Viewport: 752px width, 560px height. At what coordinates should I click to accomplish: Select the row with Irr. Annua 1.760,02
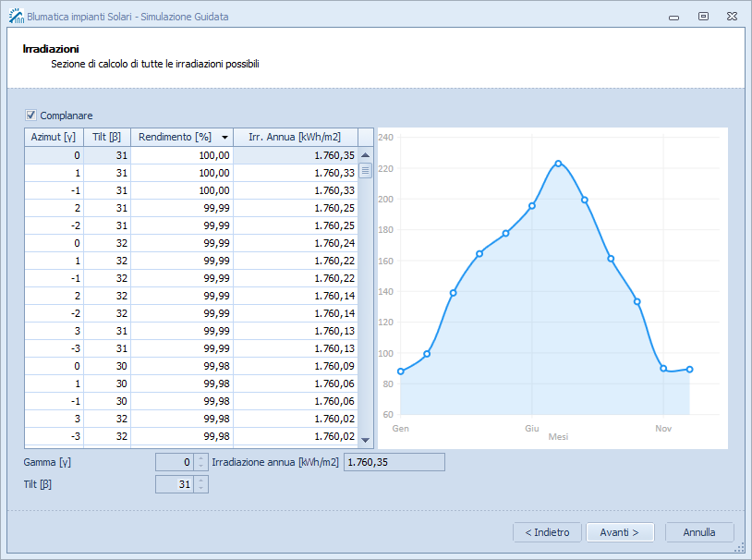[185, 418]
